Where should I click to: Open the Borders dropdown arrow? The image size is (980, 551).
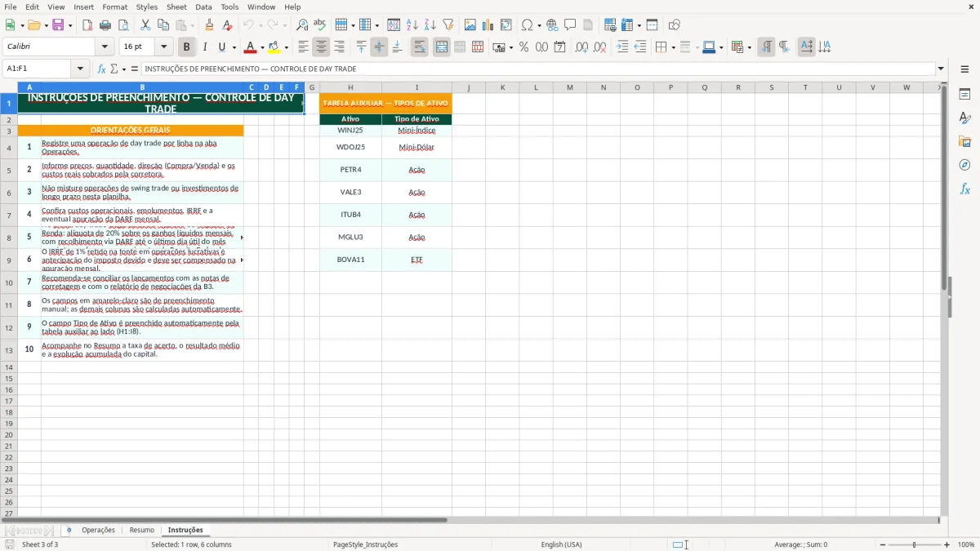point(674,47)
